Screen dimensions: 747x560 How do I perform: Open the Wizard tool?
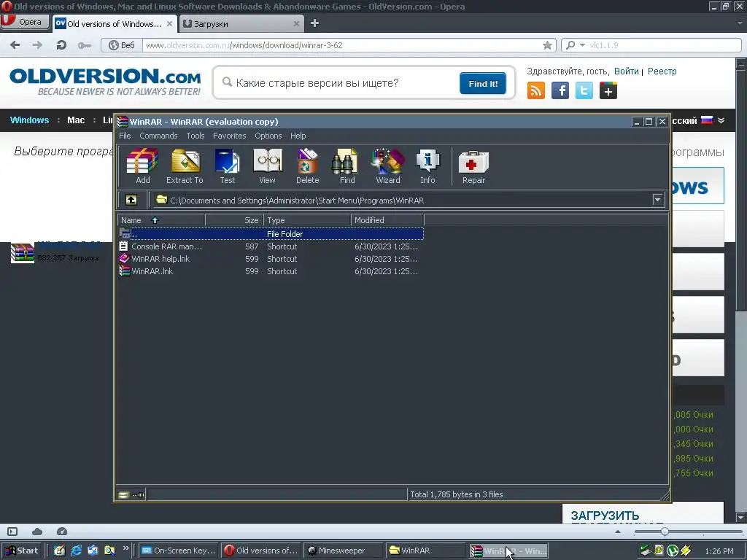coord(388,166)
